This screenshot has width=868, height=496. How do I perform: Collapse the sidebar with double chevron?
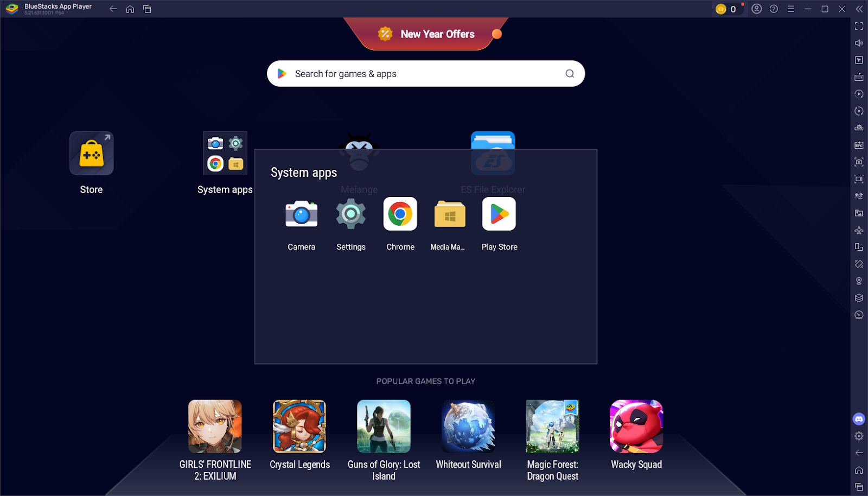point(859,9)
